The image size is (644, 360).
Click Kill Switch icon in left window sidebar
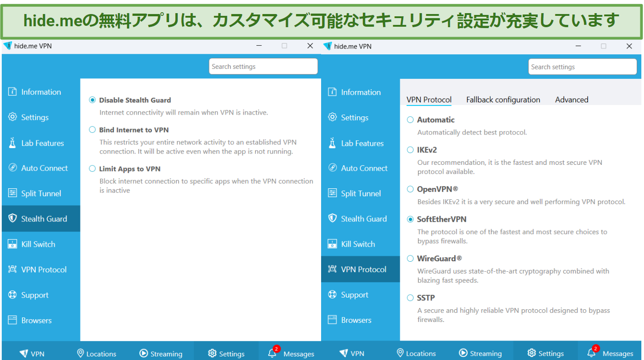(x=13, y=244)
